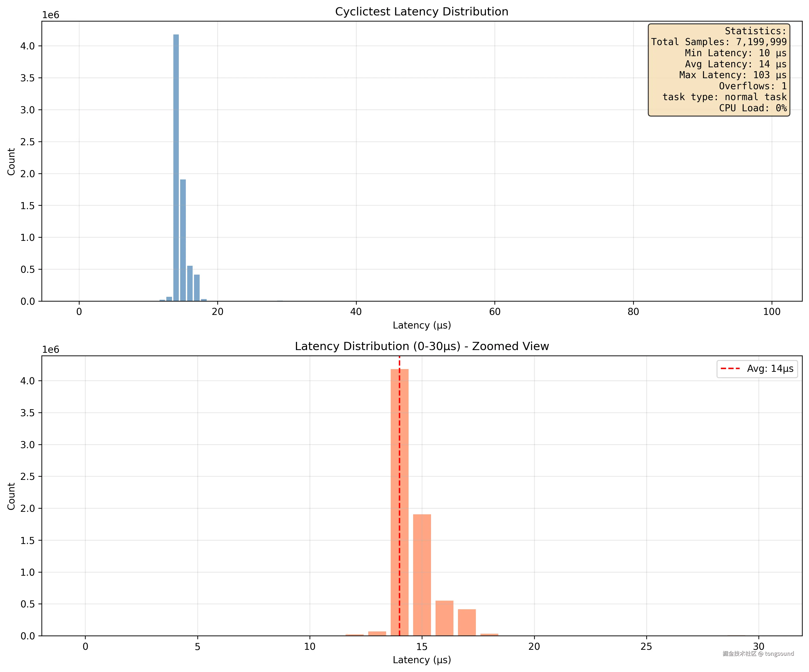Click the '25' tick label on bottom x-axis
This screenshot has width=809, height=672.
coord(646,647)
